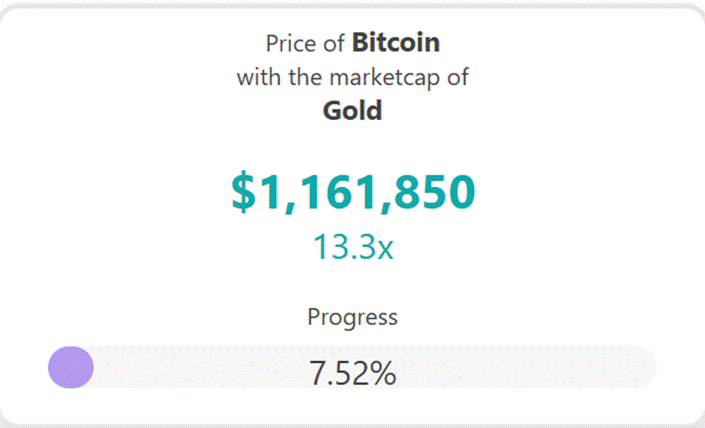Click the 'x' in the 13.3x multiplier

coord(385,250)
